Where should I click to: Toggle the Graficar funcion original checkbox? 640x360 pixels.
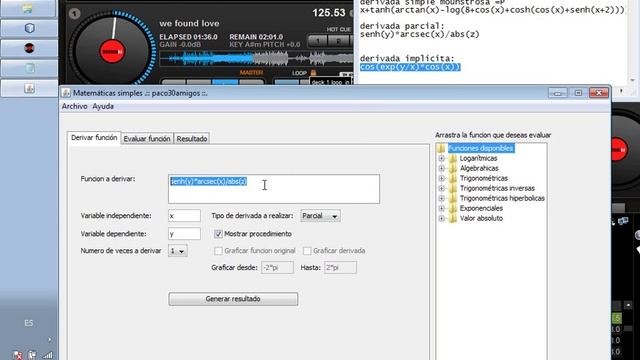(x=218, y=251)
